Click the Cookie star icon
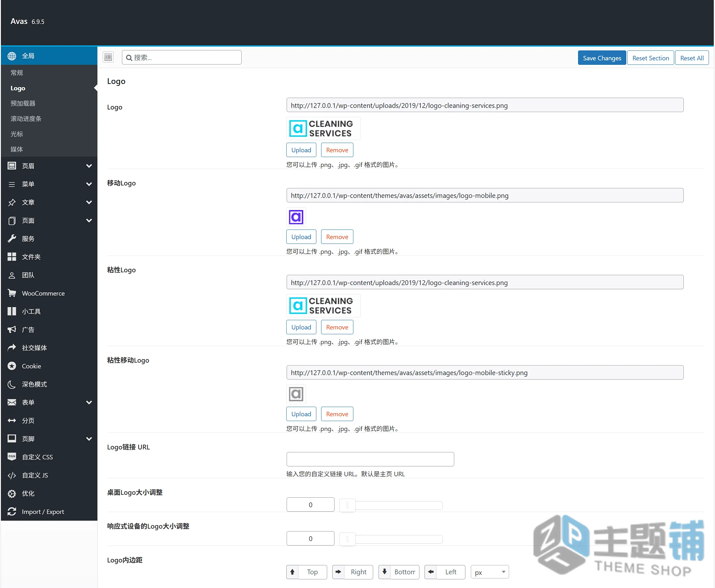Viewport: 715px width, 588px height. pyautogui.click(x=12, y=366)
